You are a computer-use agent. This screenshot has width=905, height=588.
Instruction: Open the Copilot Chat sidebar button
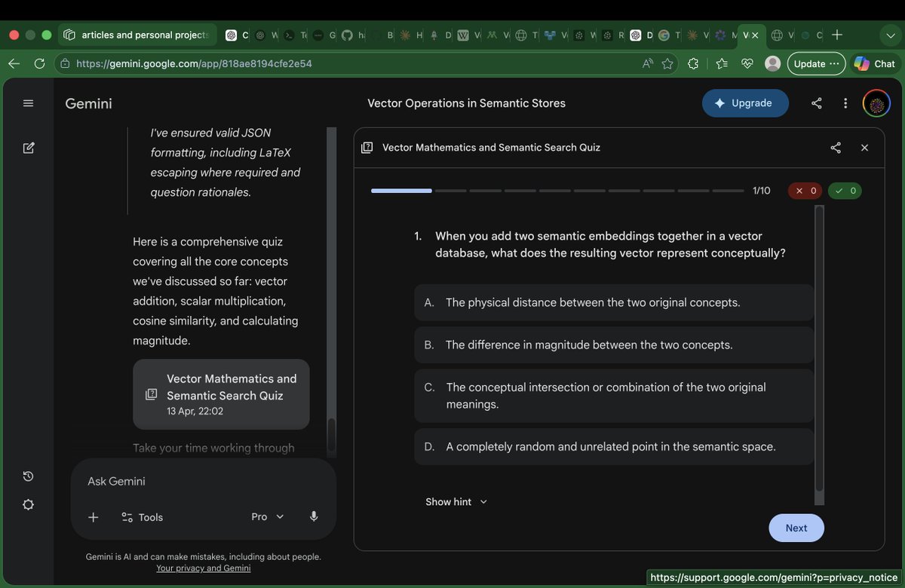pyautogui.click(x=875, y=64)
